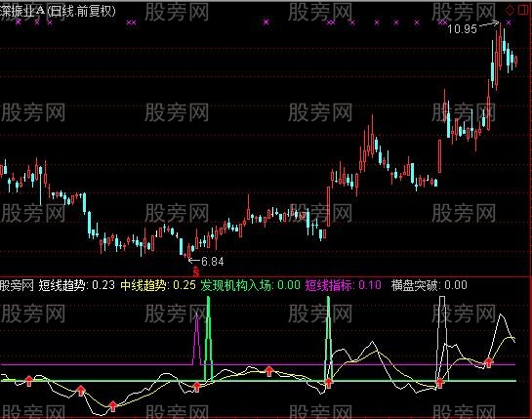Click the white rectangular 横盘突破 spike
Image resolution: width=532 pixels, height=419 pixels.
coord(442,338)
